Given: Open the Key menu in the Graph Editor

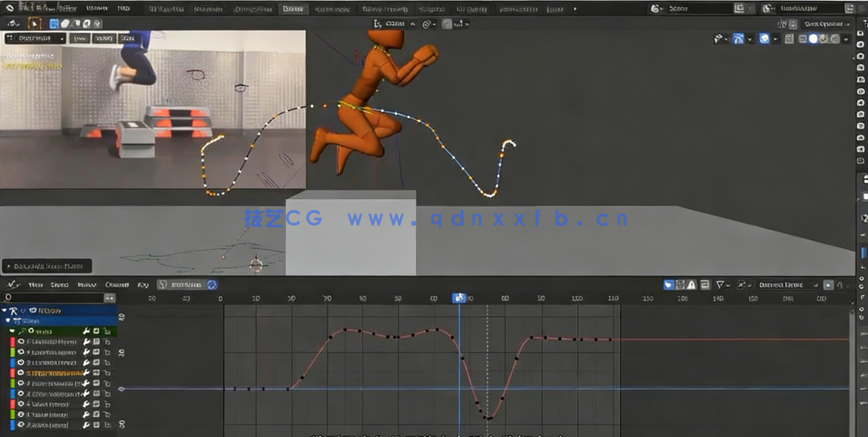Looking at the screenshot, I should coord(141,285).
